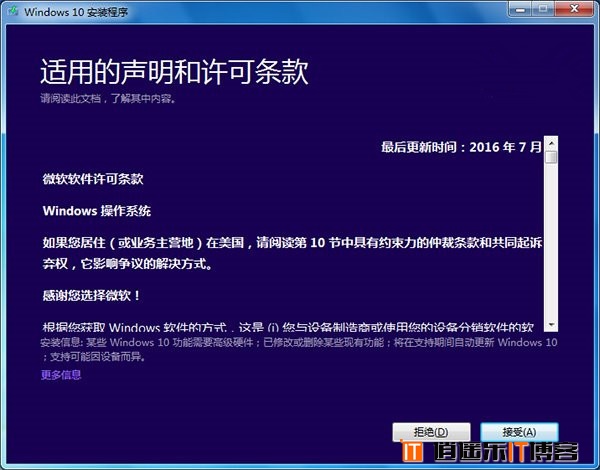The image size is (600, 470).
Task: Decline the license with 拒绝(D) button
Action: click(431, 432)
